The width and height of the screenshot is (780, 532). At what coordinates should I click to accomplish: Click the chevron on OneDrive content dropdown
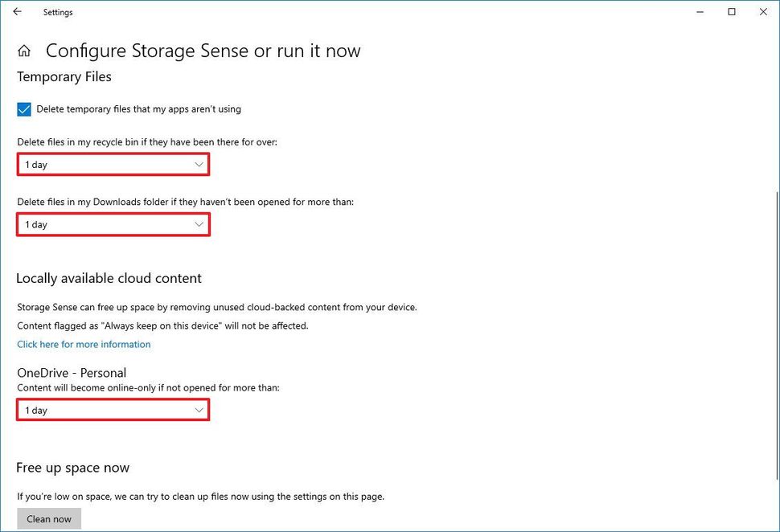[199, 410]
